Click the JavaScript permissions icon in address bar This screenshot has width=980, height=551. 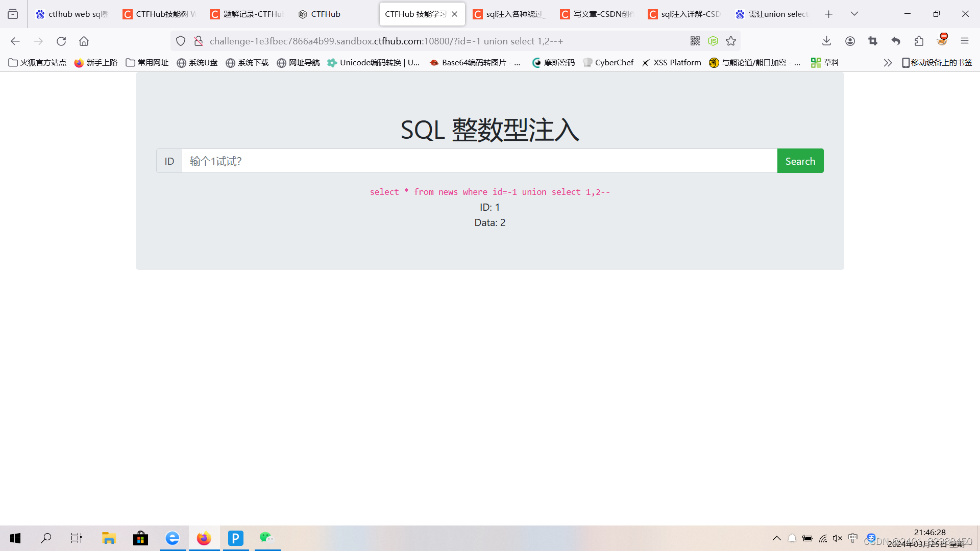coord(713,41)
